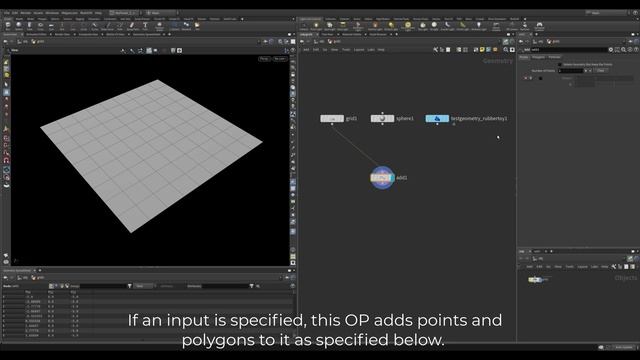Select the Box shelf tool
Screen dimensions: 640x360
(x=8, y=26)
